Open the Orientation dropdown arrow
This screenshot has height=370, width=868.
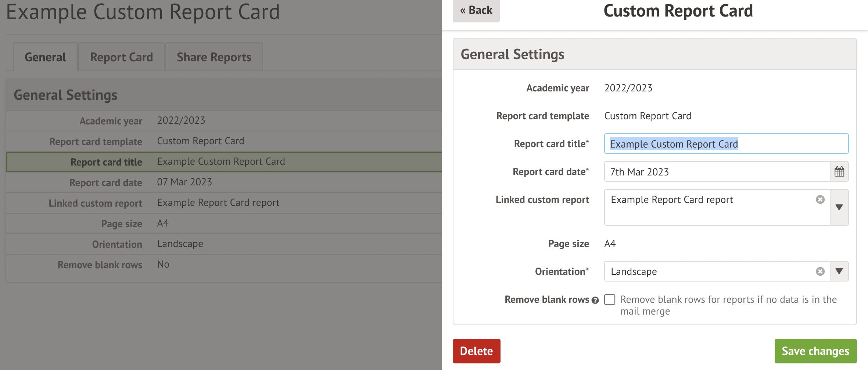pos(839,272)
